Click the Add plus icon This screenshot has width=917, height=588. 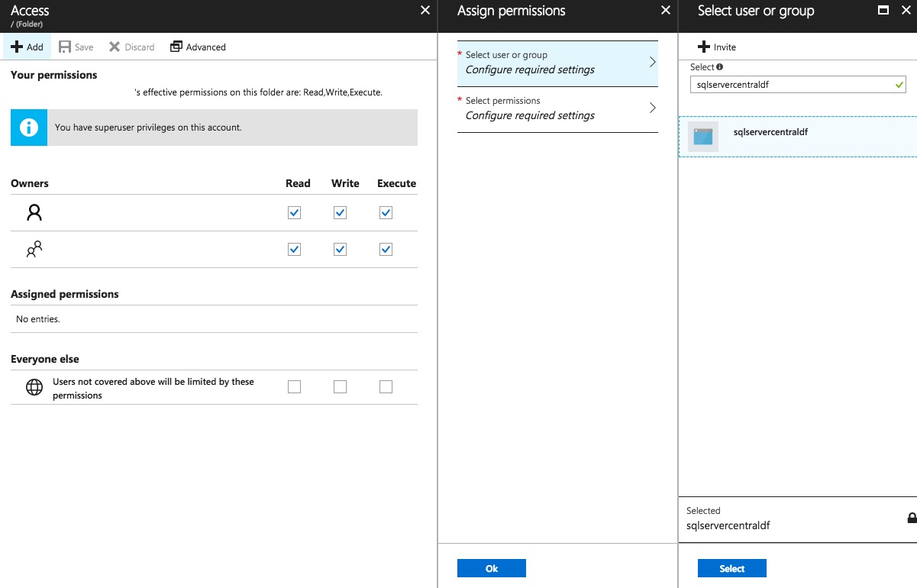[x=17, y=47]
